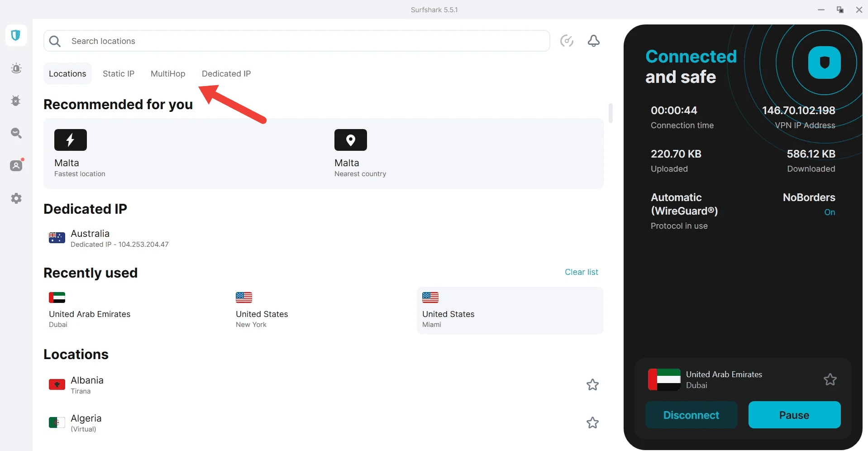Switch to the Locations tab
This screenshot has height=451, width=868.
[x=67, y=74]
